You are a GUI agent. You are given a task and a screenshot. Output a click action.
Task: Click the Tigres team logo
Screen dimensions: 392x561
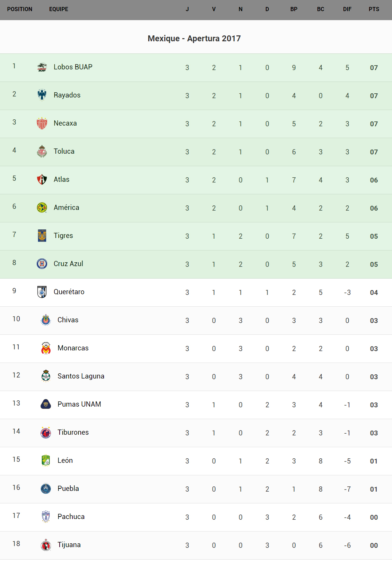coord(42,236)
